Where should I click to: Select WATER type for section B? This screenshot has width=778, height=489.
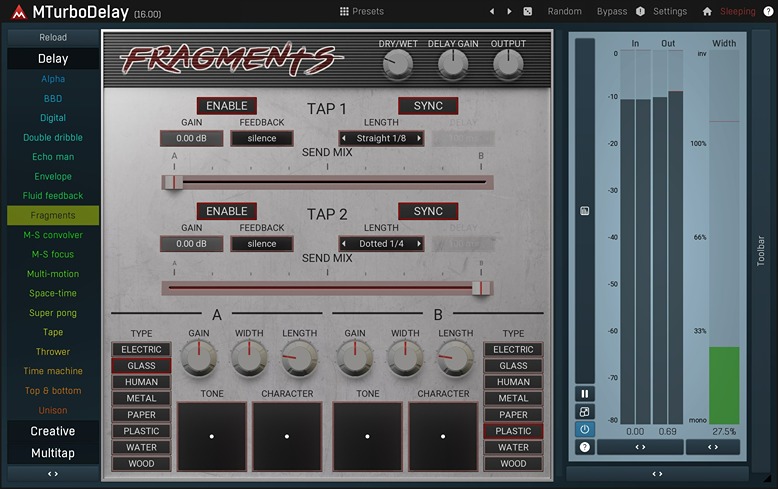tap(514, 447)
